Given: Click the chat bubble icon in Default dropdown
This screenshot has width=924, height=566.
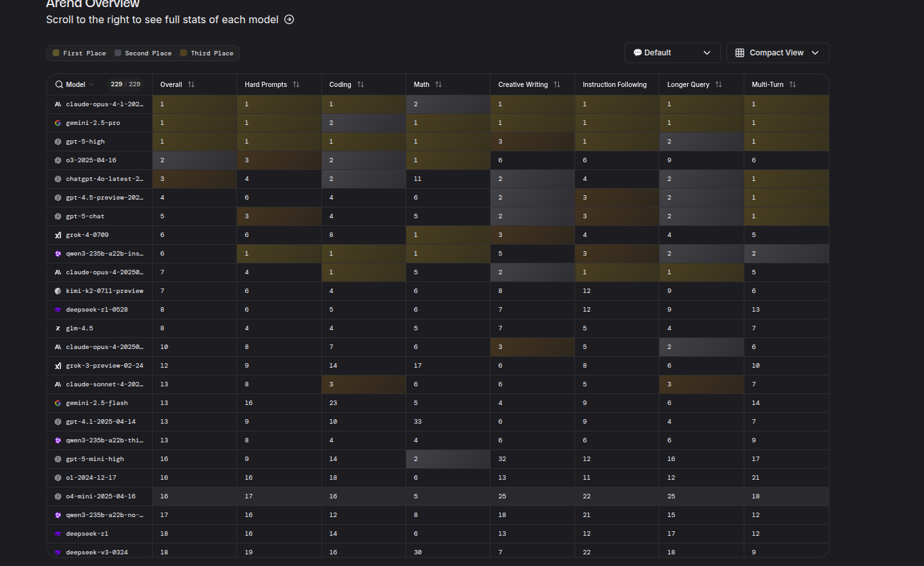Looking at the screenshot, I should pyautogui.click(x=637, y=53).
